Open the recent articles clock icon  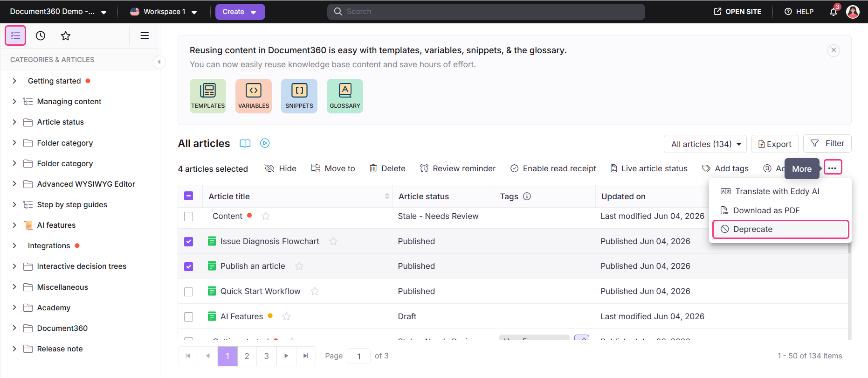click(x=41, y=35)
